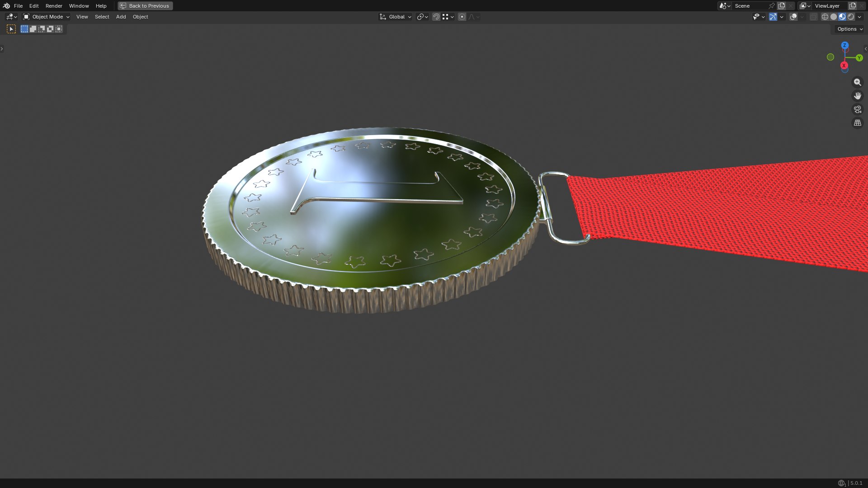
Task: Open the viewport Select menu
Action: click(102, 17)
